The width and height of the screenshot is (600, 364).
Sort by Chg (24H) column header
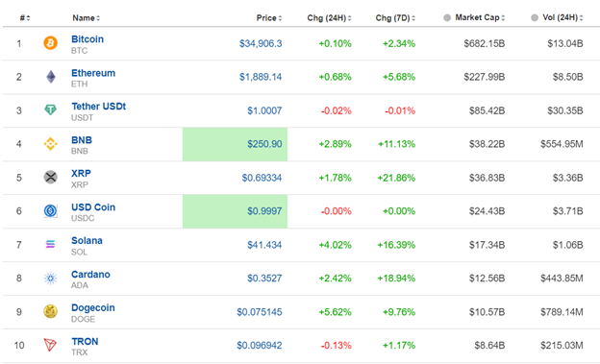click(329, 18)
